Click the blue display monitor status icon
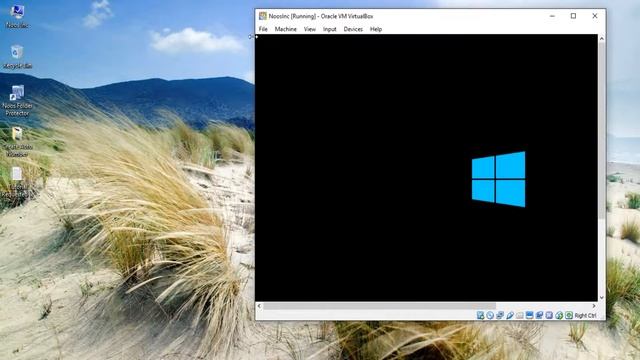 click(529, 315)
